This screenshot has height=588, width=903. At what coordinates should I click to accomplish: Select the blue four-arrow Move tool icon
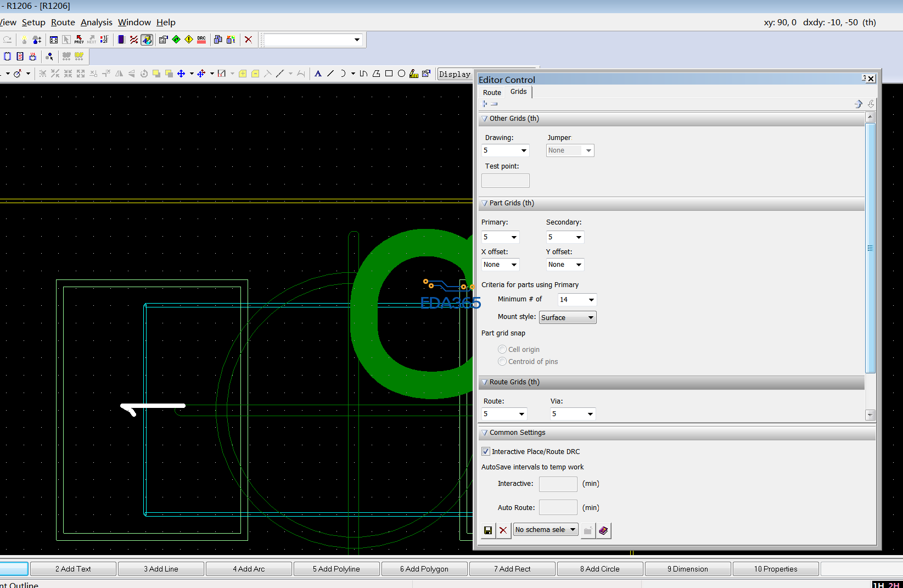click(181, 74)
